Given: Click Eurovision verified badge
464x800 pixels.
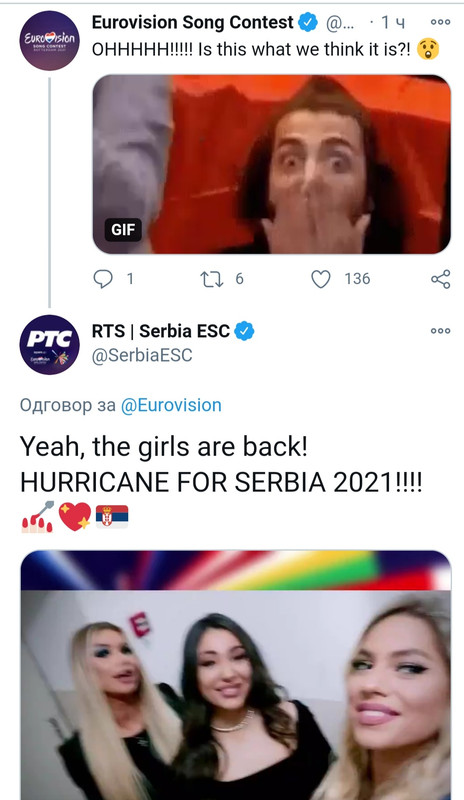Looking at the screenshot, I should tap(308, 22).
